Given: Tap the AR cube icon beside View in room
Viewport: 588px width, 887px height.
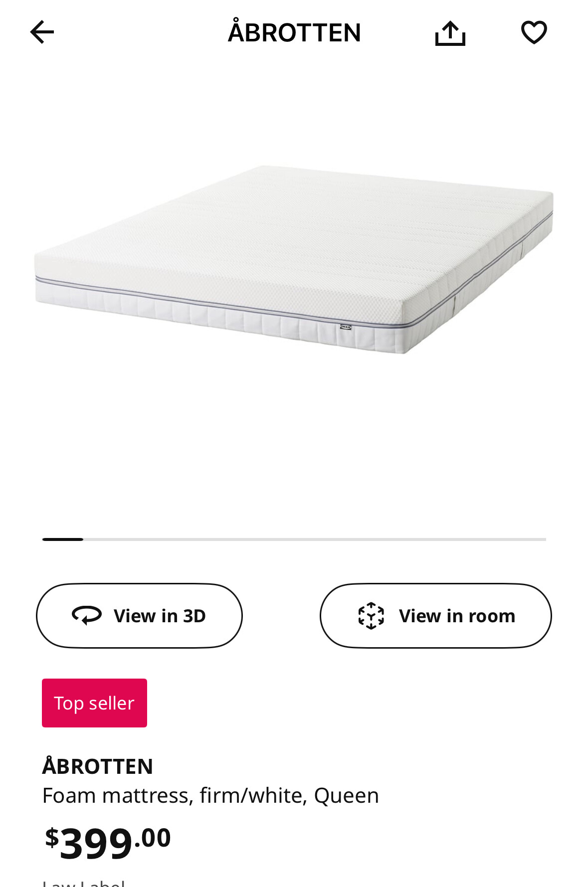Looking at the screenshot, I should pyautogui.click(x=371, y=616).
